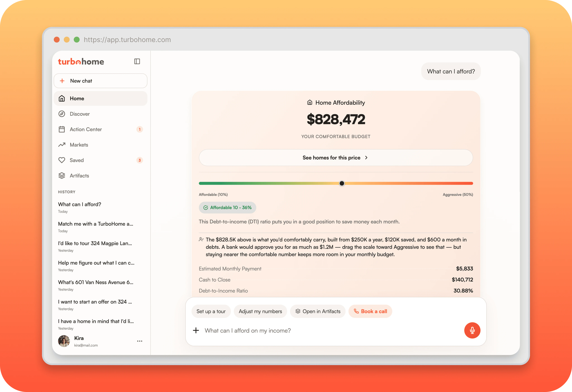
Task: Click the green window maximize button
Action: (x=77, y=40)
